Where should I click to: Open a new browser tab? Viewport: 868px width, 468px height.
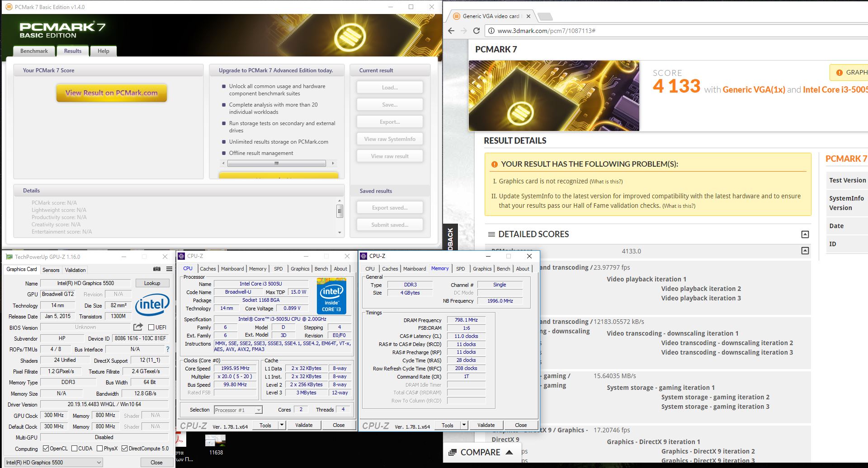point(545,17)
